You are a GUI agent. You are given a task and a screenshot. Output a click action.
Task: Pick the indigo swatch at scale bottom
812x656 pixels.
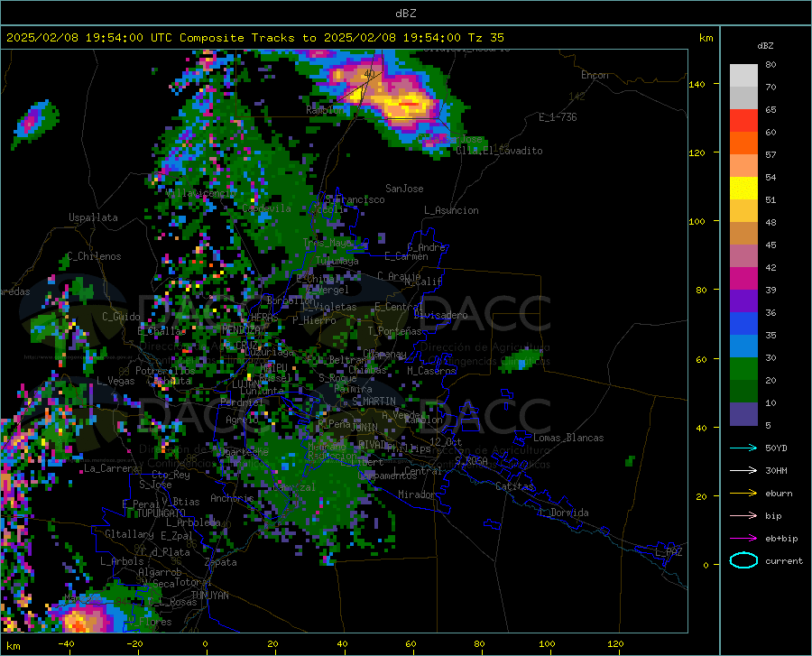pos(743,414)
